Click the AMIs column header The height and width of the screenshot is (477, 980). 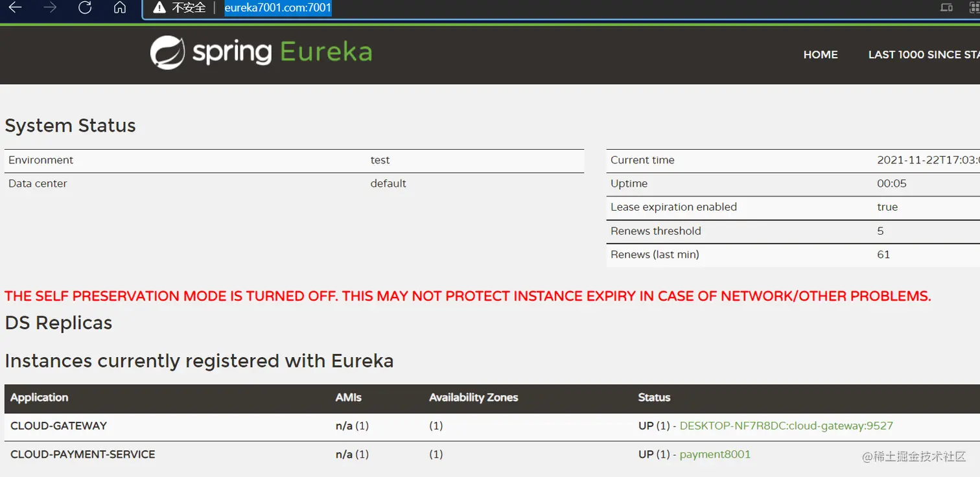349,397
